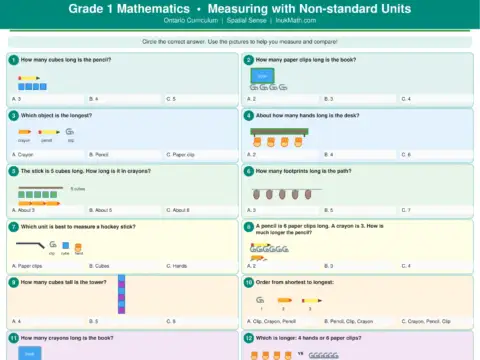This screenshot has height=360, width=480.
Task: Choose answer A. 4 for question 9
Action: click(x=47, y=321)
